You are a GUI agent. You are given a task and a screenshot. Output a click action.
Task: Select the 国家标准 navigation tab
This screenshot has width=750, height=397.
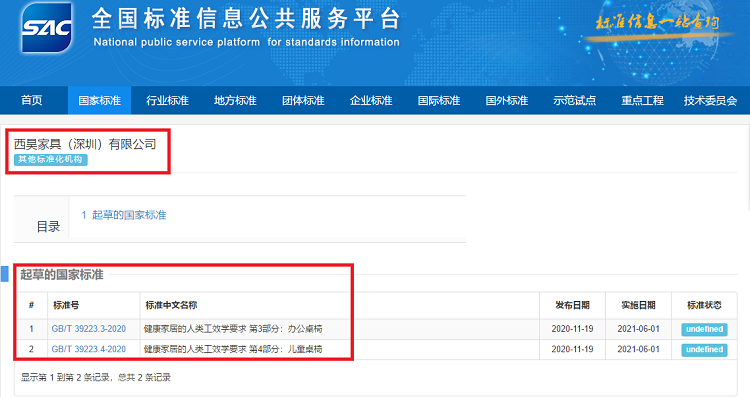pos(99,100)
